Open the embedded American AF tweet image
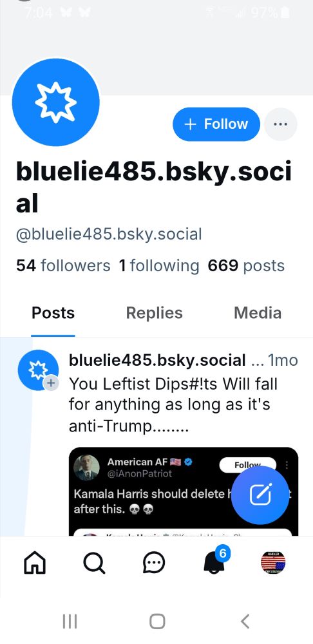The width and height of the screenshot is (313, 644). tap(183, 491)
